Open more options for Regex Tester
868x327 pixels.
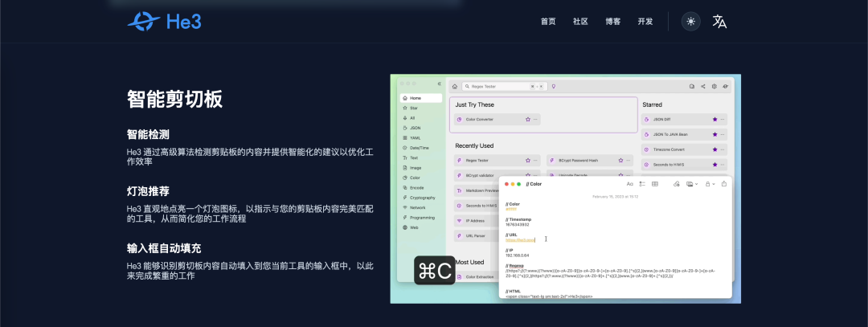(535, 161)
